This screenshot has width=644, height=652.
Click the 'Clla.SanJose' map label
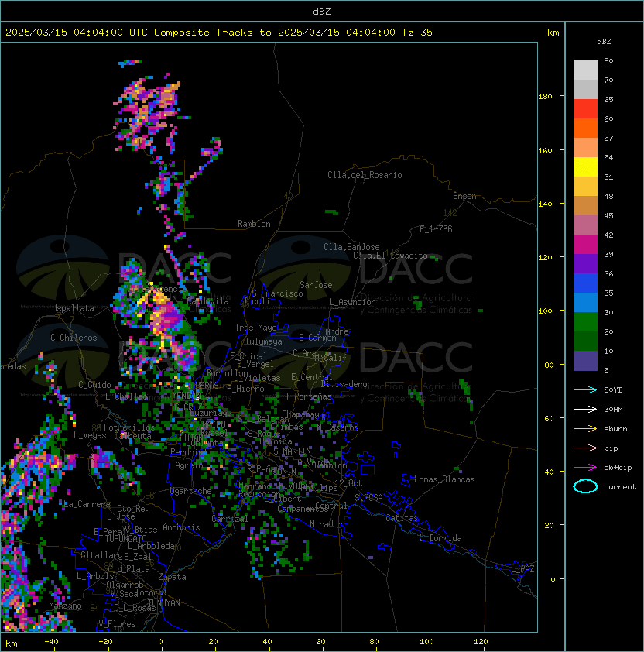pos(351,247)
